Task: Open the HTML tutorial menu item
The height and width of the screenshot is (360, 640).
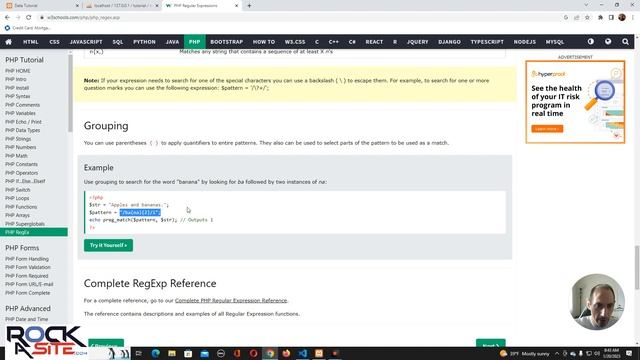Action: (31, 42)
